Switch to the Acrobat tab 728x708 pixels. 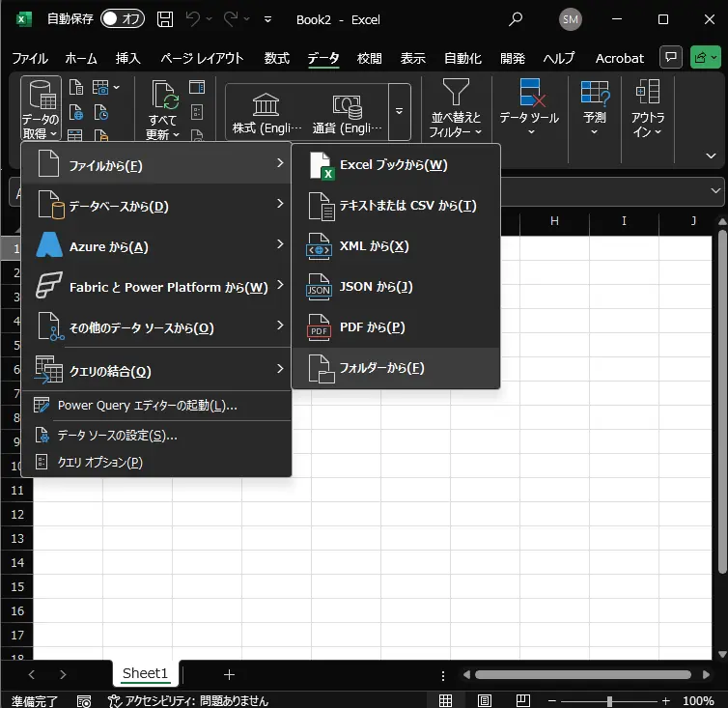(619, 58)
